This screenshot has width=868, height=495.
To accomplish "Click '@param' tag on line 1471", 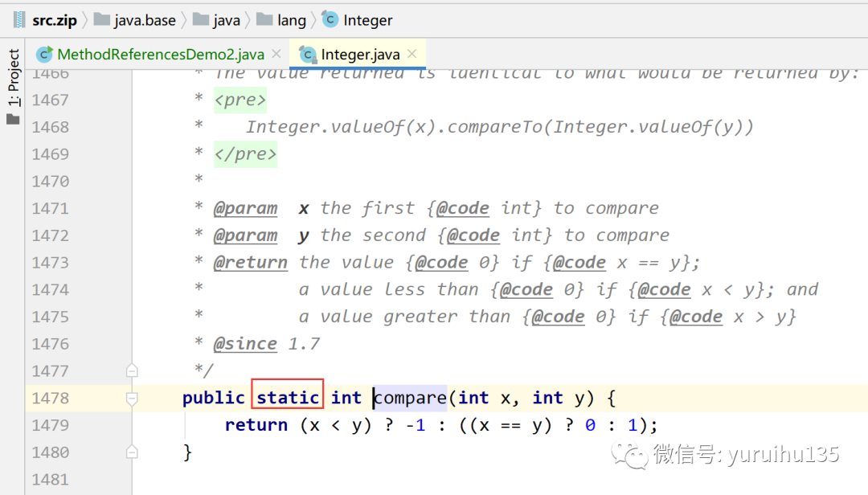I will click(x=245, y=208).
